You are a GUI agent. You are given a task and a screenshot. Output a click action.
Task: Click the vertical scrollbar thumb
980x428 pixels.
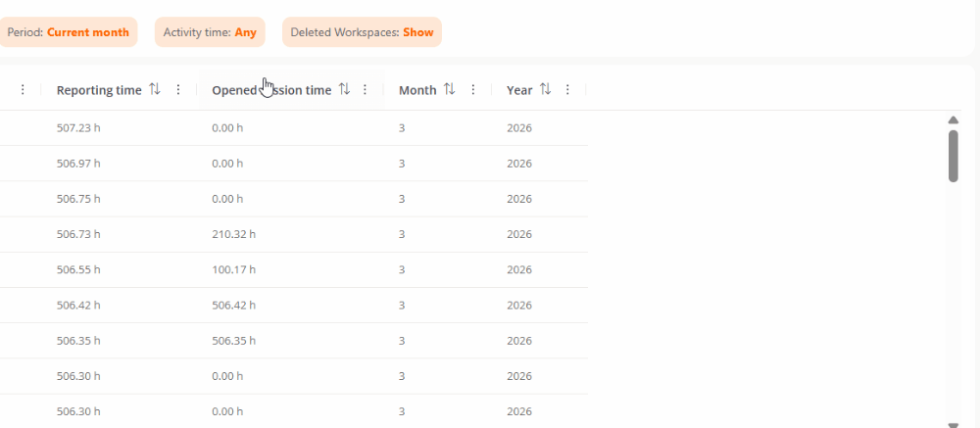[954, 156]
